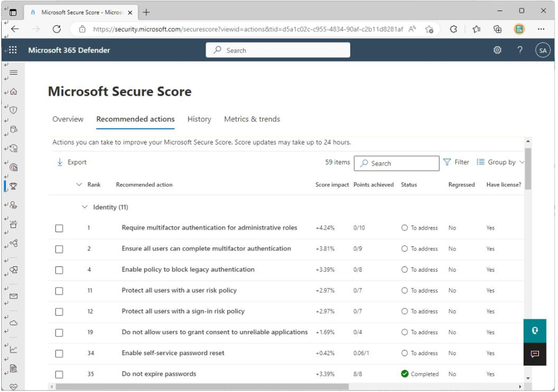Image resolution: width=558 pixels, height=392 pixels.
Task: Go to Home in the sidebar
Action: (x=13, y=92)
